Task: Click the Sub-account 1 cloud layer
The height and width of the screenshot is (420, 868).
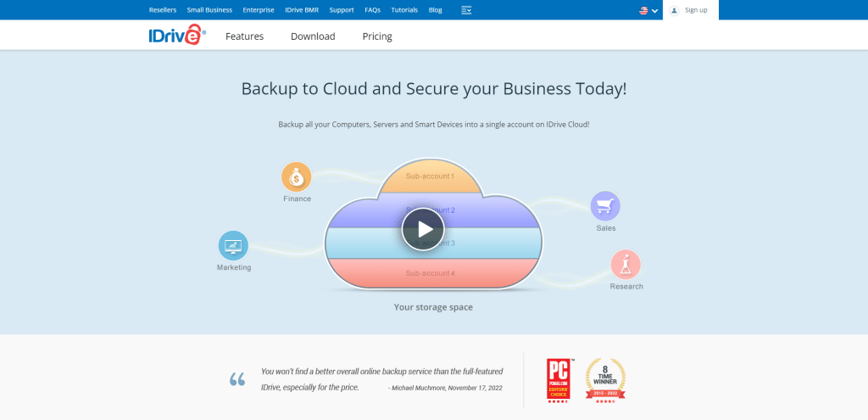Action: click(430, 176)
